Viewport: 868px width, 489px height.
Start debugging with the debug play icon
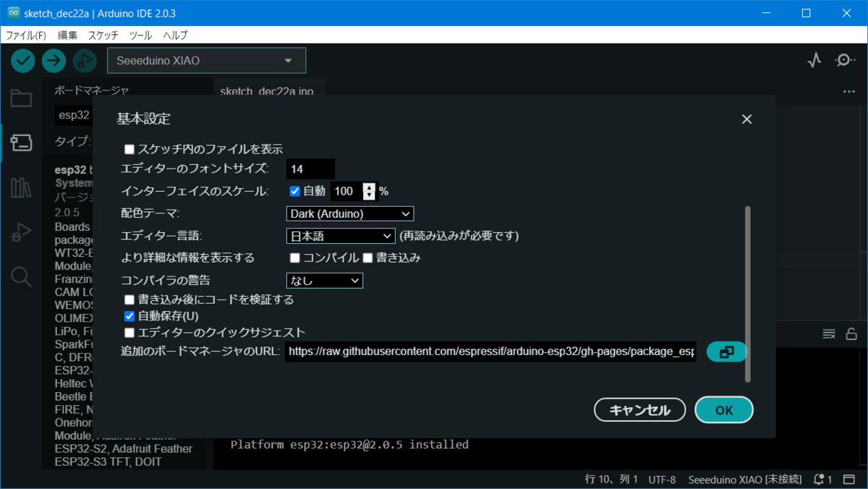click(84, 61)
